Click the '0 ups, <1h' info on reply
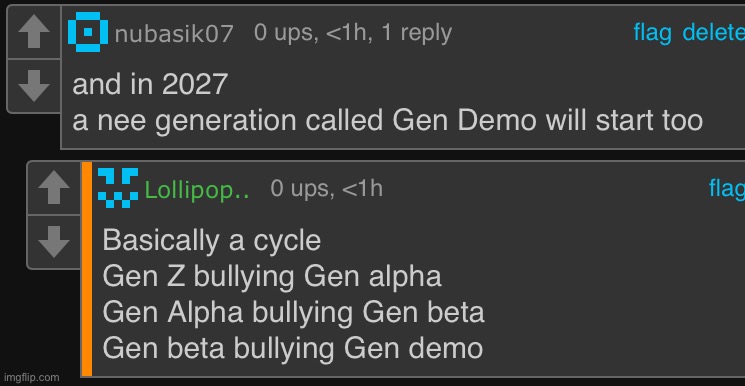 326,189
